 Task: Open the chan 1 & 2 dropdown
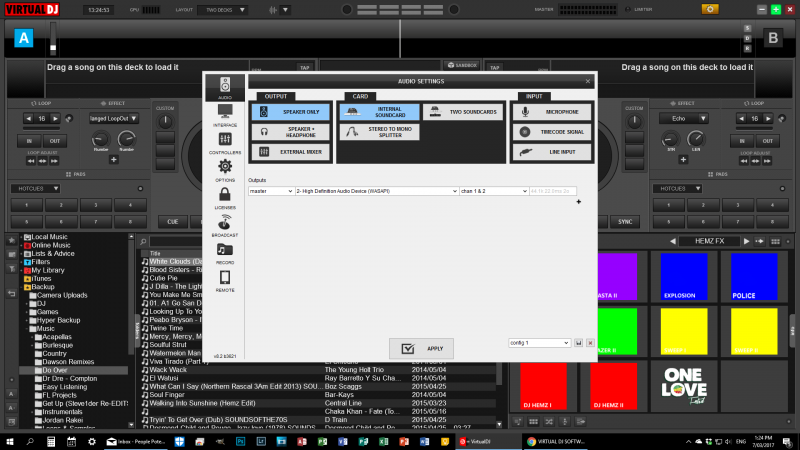click(494, 191)
